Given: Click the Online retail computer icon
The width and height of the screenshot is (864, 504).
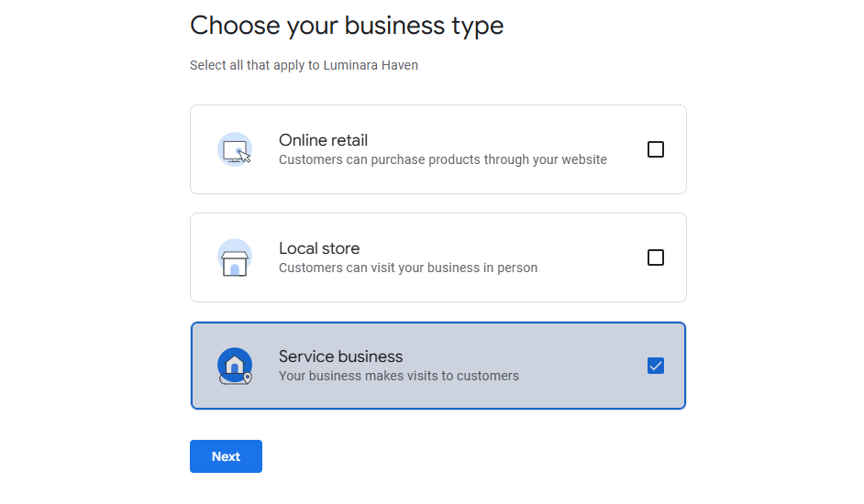Looking at the screenshot, I should (235, 149).
